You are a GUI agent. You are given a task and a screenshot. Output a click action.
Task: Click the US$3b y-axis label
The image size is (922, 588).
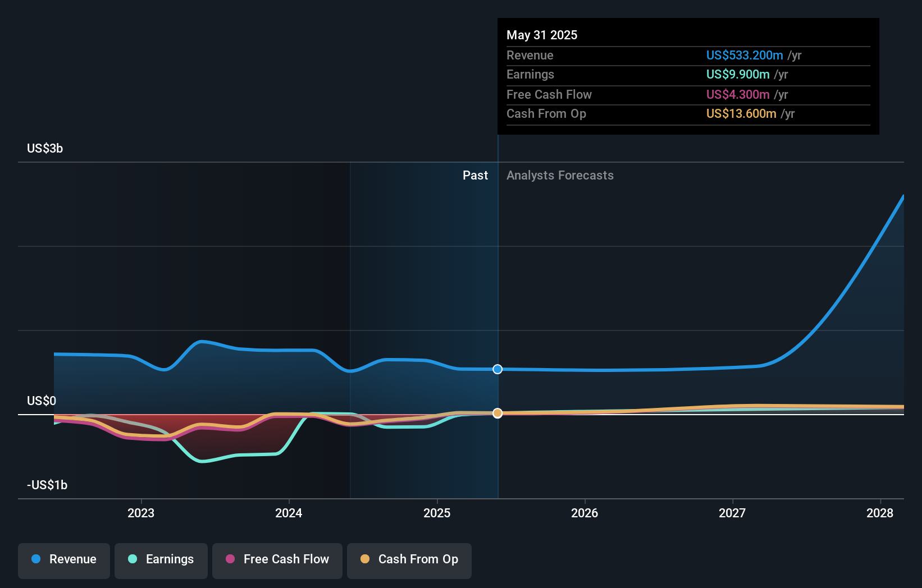click(x=45, y=148)
